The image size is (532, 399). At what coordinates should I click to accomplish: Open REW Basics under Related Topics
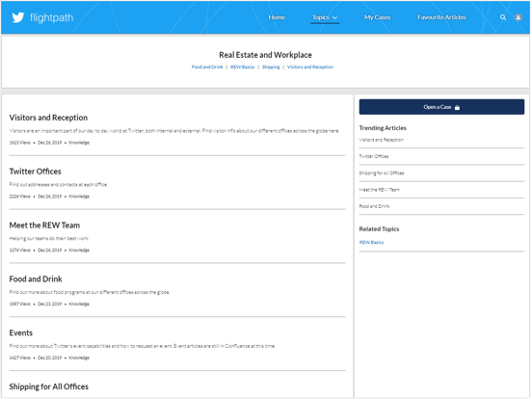371,242
